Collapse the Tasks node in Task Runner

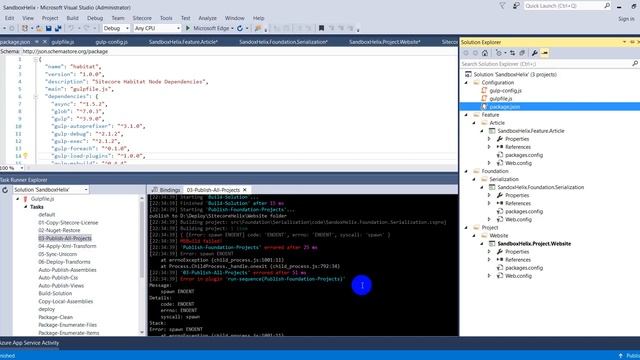pos(25,207)
